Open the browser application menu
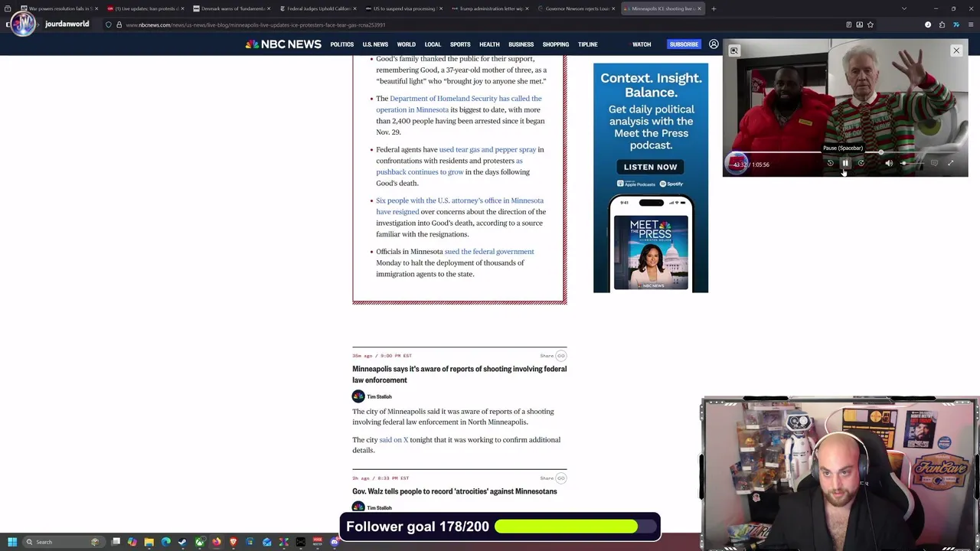 [x=970, y=24]
